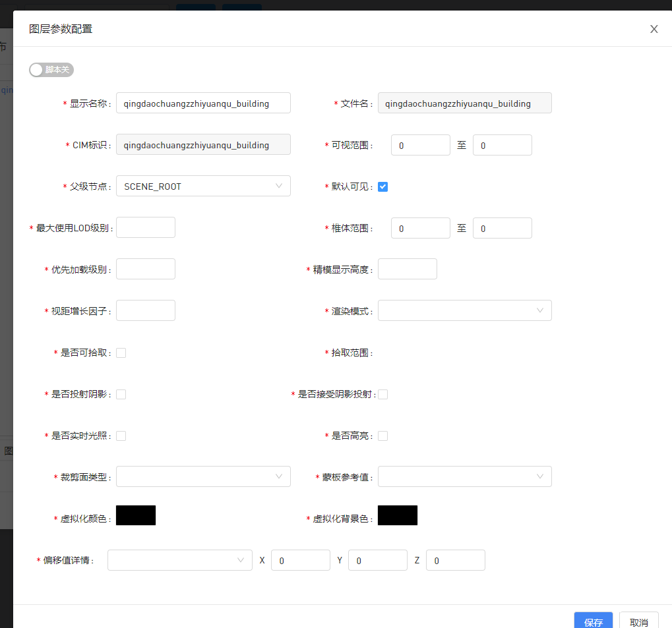
Task: Expand the 渲染模式 dropdown
Action: tap(464, 310)
